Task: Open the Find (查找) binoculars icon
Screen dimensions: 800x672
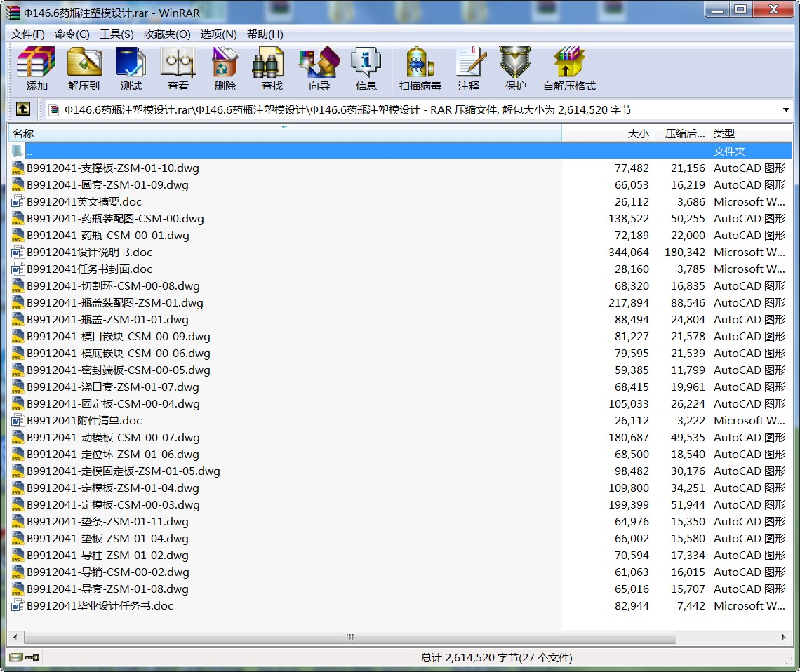Action: [272, 69]
